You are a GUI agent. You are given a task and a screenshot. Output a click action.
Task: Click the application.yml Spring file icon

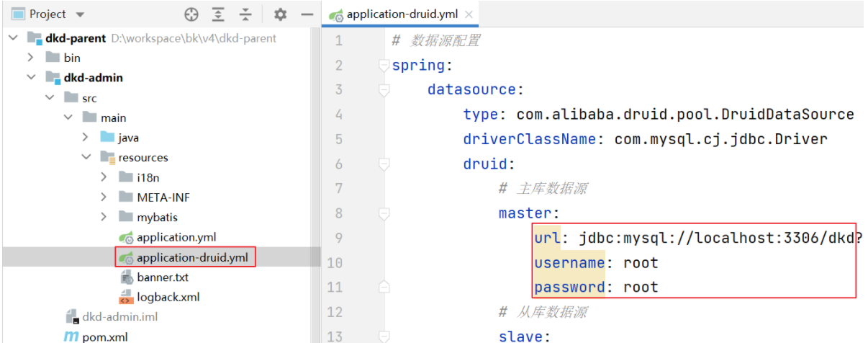pyautogui.click(x=127, y=237)
